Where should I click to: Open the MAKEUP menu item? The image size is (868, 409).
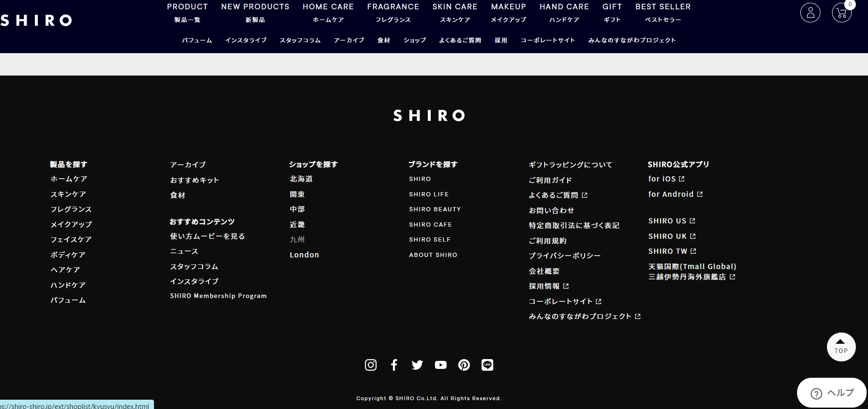coord(509,13)
